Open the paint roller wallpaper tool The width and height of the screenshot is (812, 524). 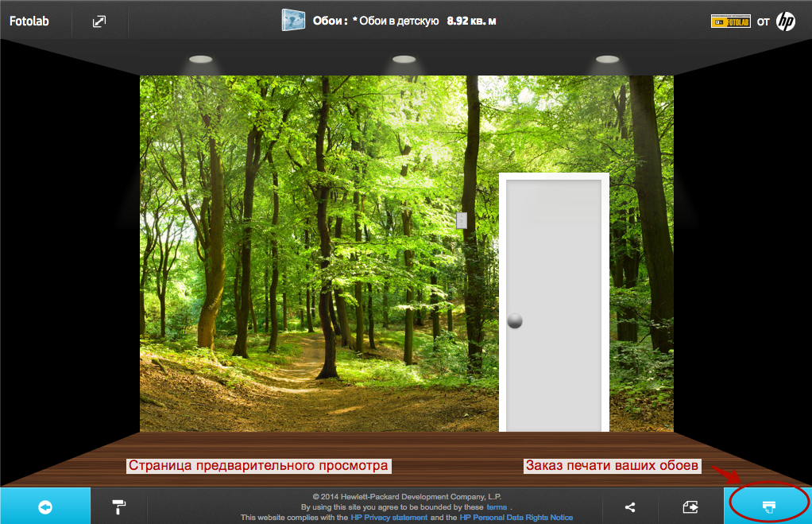click(119, 507)
